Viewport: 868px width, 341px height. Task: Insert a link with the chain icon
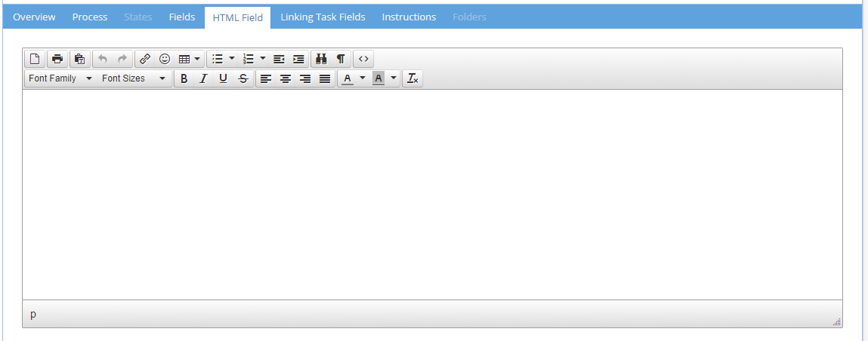tap(145, 59)
